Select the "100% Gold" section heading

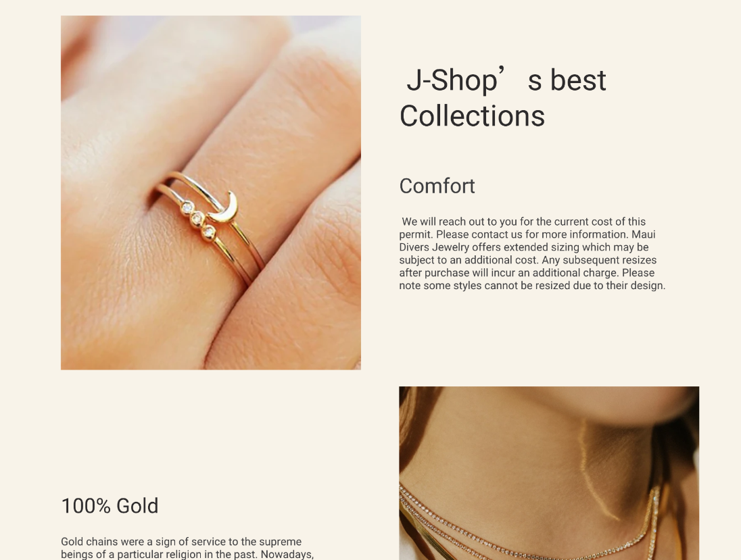[110, 506]
